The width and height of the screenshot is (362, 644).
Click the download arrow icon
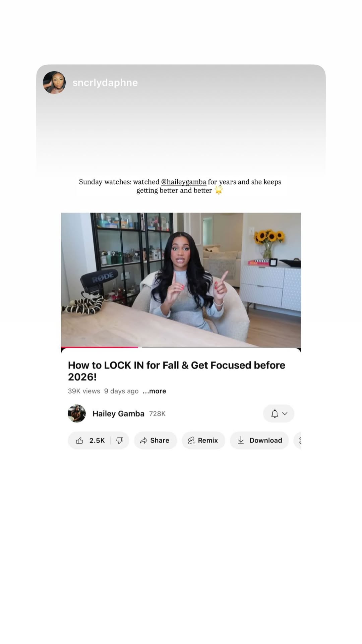pyautogui.click(x=241, y=440)
